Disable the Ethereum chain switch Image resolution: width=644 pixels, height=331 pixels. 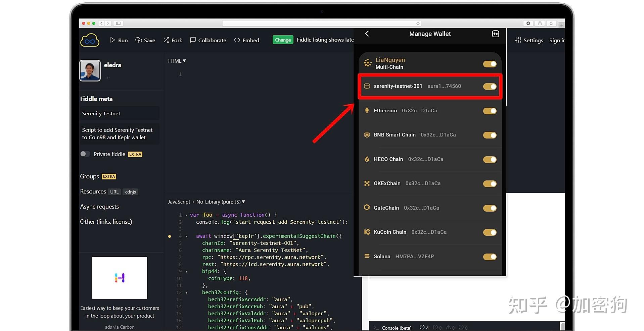[x=490, y=111]
